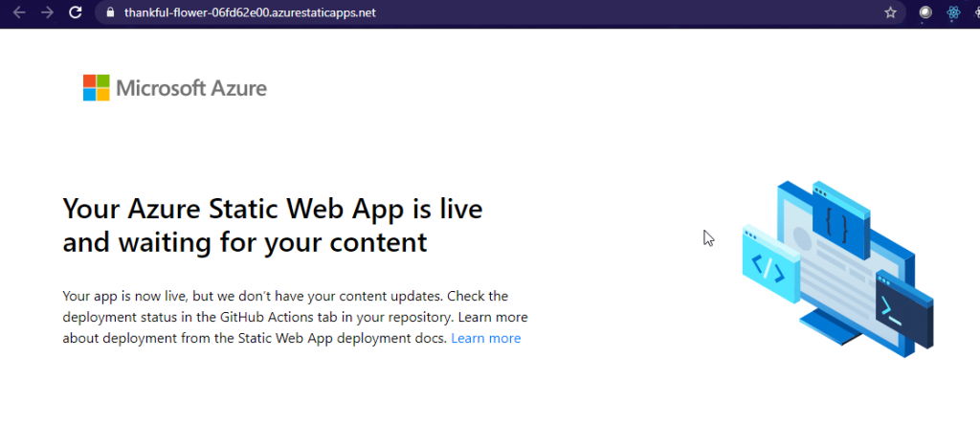Screen dimensions: 980x448
Task: Click the browser back arrow
Action: (x=19, y=12)
